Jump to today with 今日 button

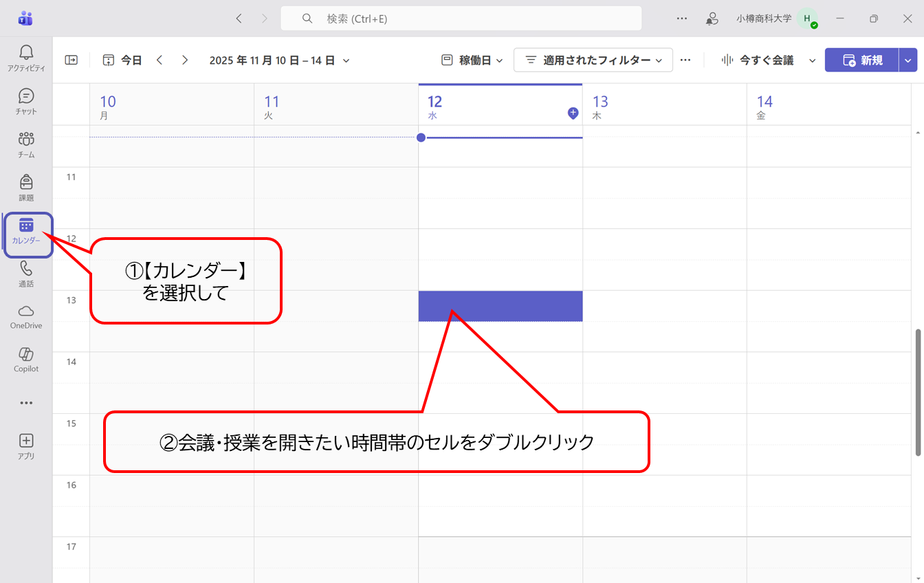(122, 60)
